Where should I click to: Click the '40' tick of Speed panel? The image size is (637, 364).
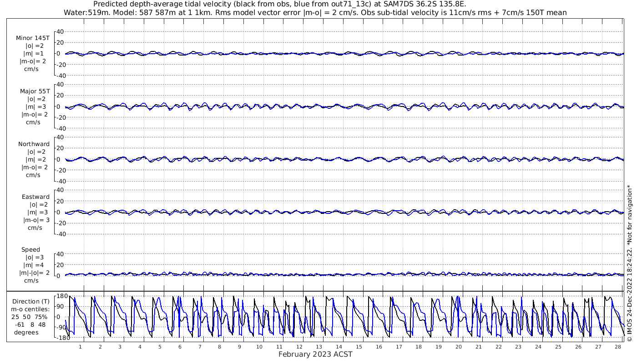click(x=60, y=253)
